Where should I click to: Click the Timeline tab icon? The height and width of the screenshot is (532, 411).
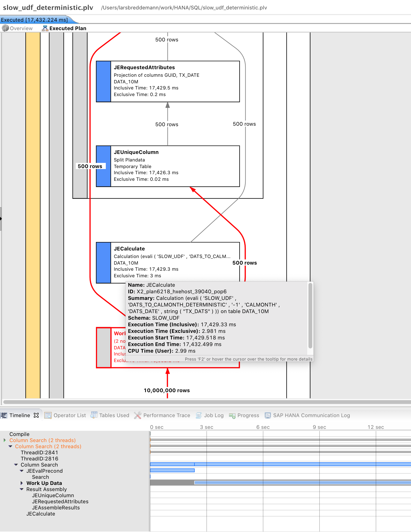[4, 415]
